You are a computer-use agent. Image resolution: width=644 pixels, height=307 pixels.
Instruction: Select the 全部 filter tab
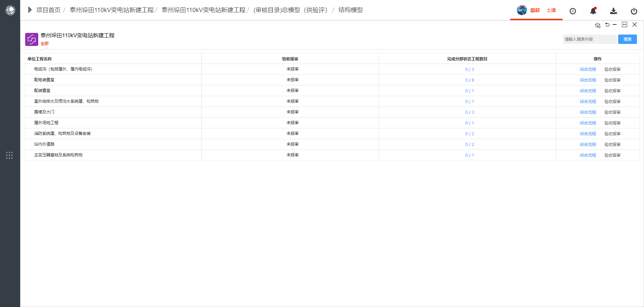[45, 44]
